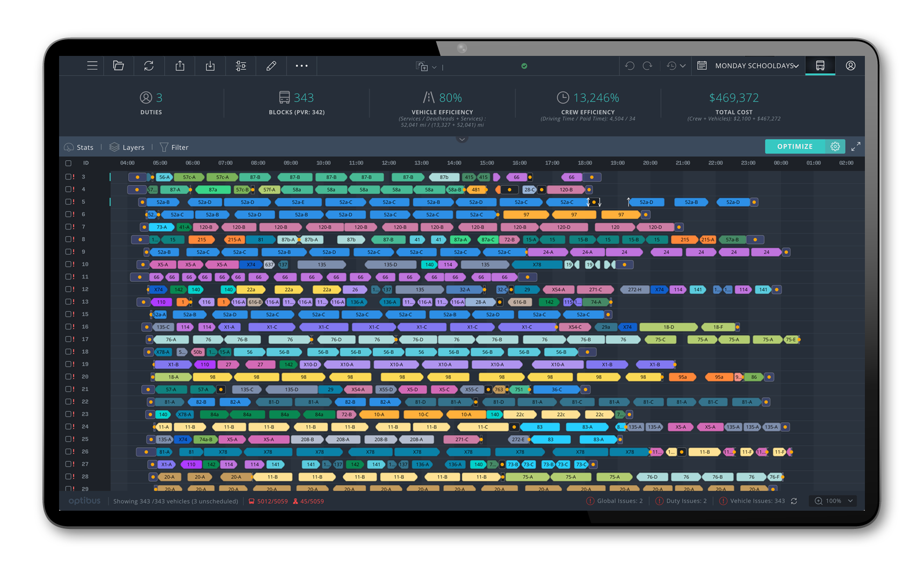The height and width of the screenshot is (566, 924).
Task: Tick the checkbox for row 3
Action: click(68, 177)
